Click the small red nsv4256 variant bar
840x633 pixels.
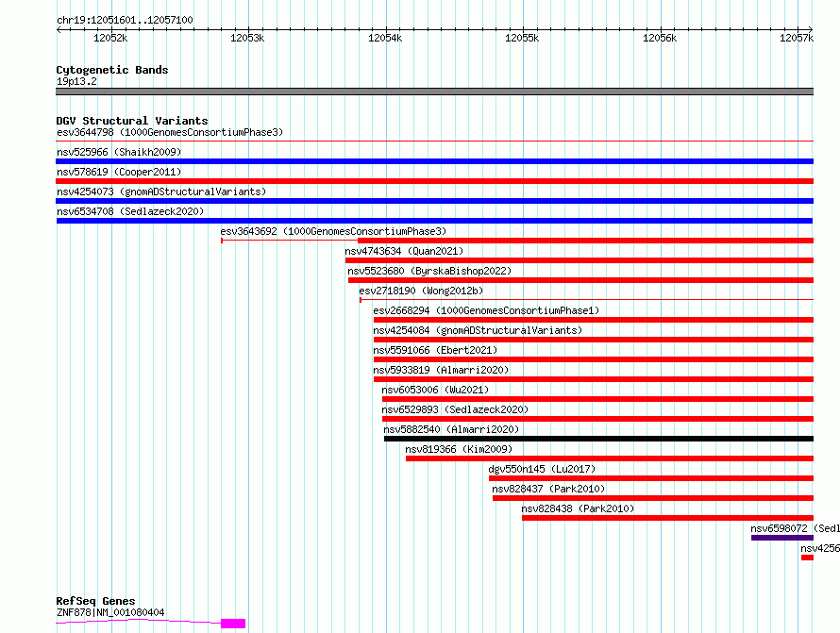(807, 558)
